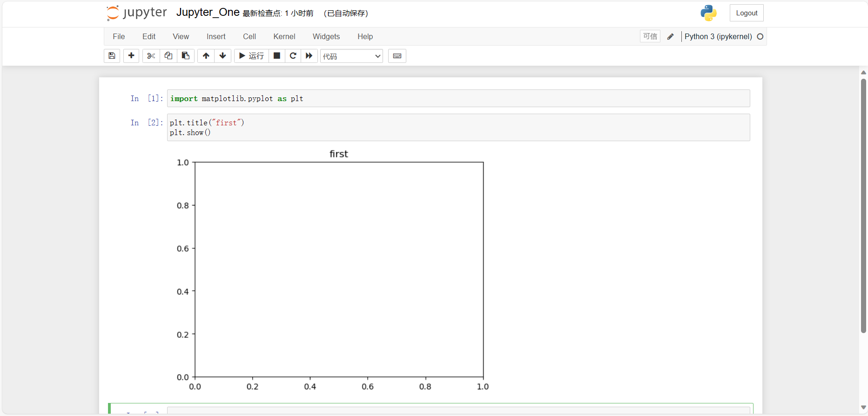868x416 pixels.
Task: Click the 可信 trusted notebook button
Action: (650, 36)
